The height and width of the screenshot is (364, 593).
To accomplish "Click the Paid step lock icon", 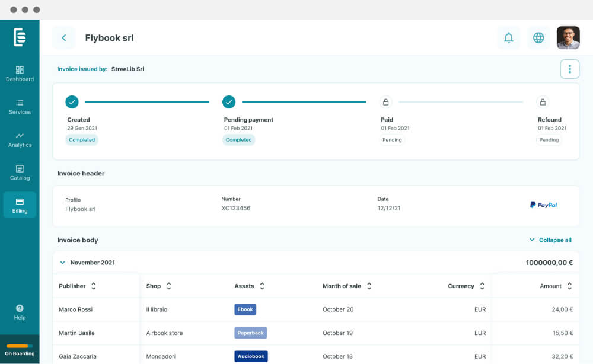I will click(x=385, y=102).
